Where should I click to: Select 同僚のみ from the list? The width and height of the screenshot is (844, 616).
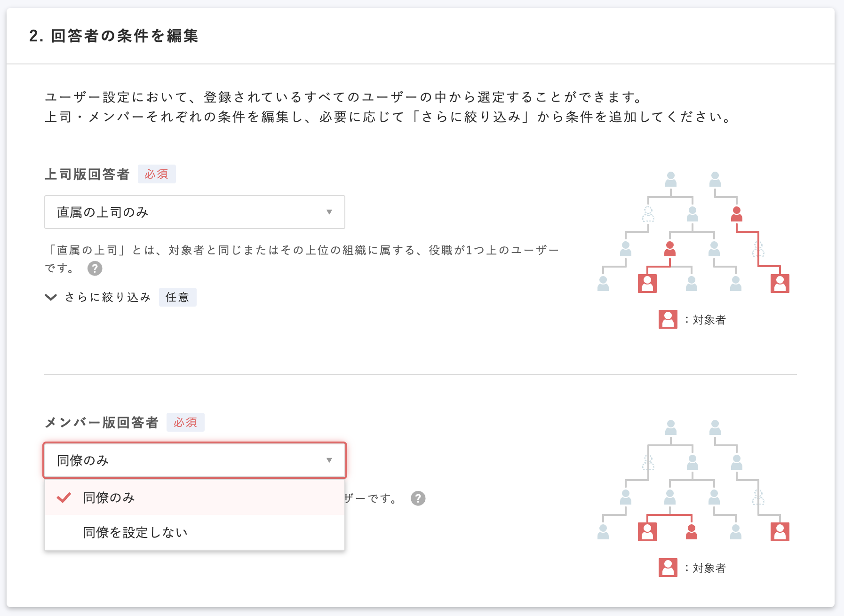195,497
